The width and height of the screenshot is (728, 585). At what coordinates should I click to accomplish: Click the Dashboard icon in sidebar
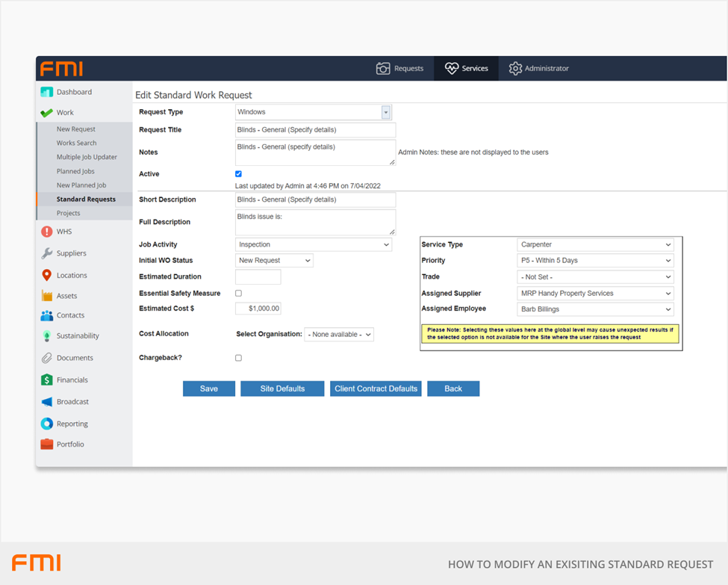[46, 92]
